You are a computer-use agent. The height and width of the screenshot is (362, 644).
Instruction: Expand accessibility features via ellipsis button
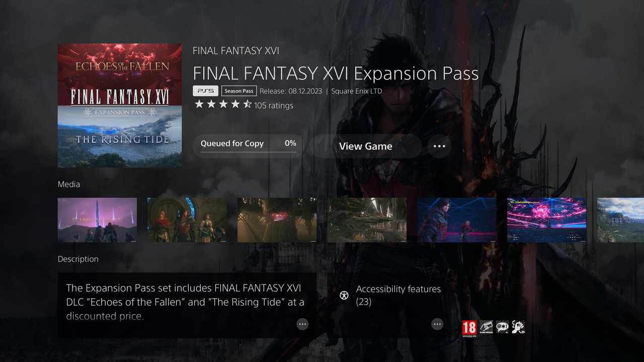437,324
